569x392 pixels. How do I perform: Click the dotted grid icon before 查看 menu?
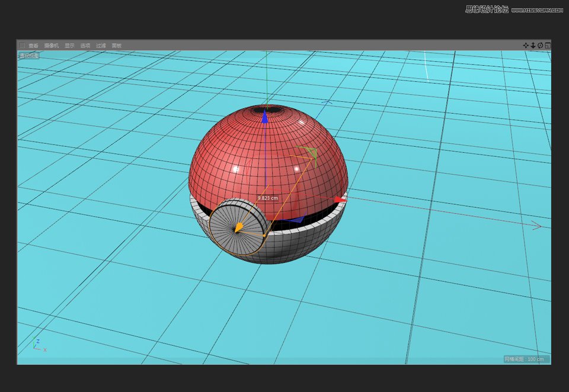[x=22, y=44]
